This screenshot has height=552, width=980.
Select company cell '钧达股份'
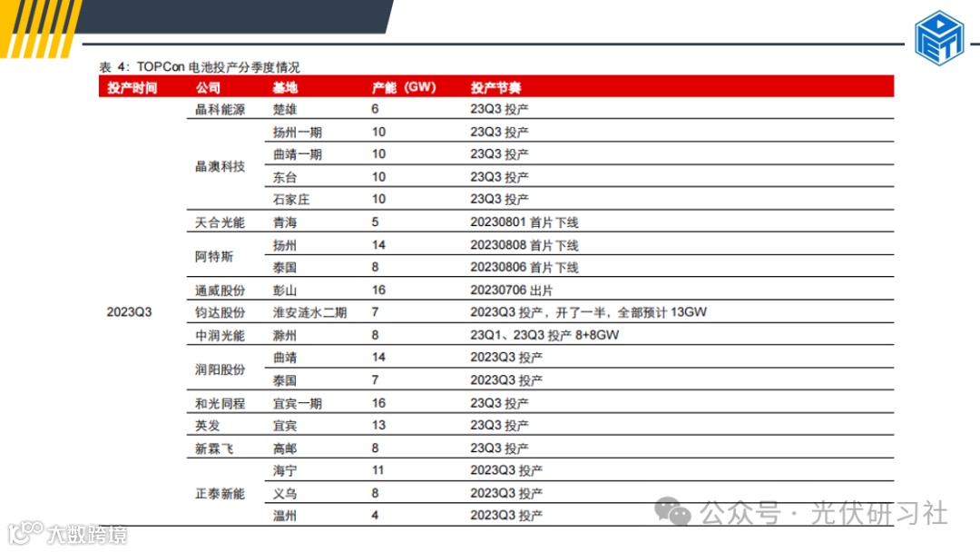click(220, 312)
